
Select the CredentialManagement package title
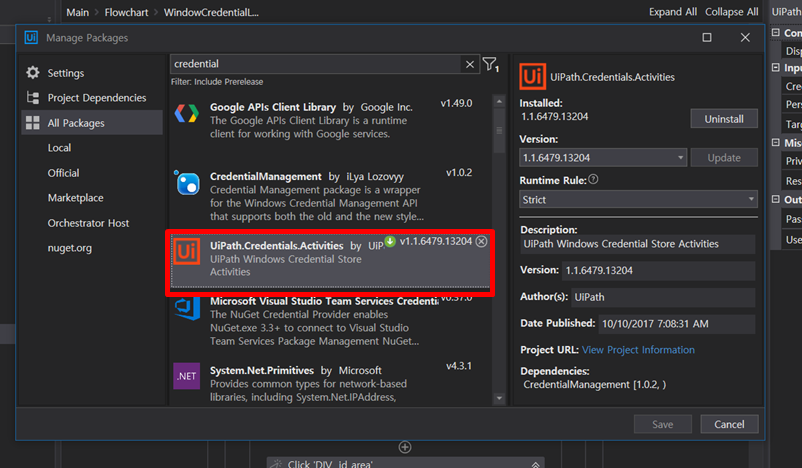pos(265,176)
